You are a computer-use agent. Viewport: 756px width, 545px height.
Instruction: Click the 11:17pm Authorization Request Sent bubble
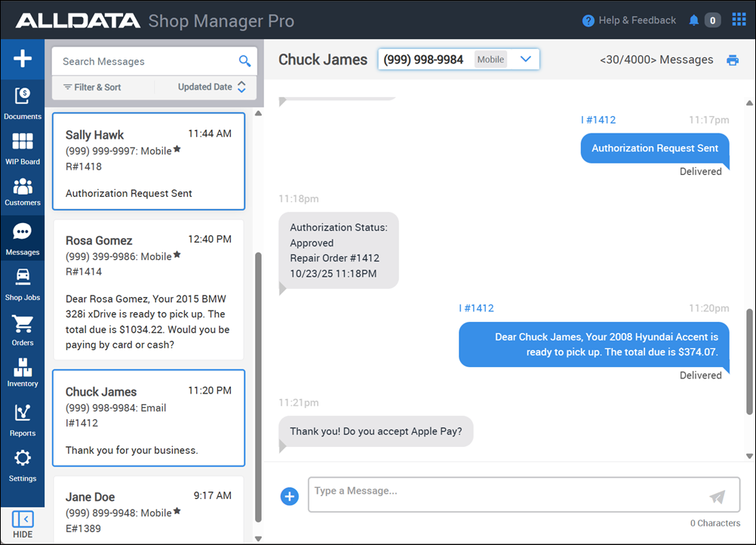coord(655,148)
